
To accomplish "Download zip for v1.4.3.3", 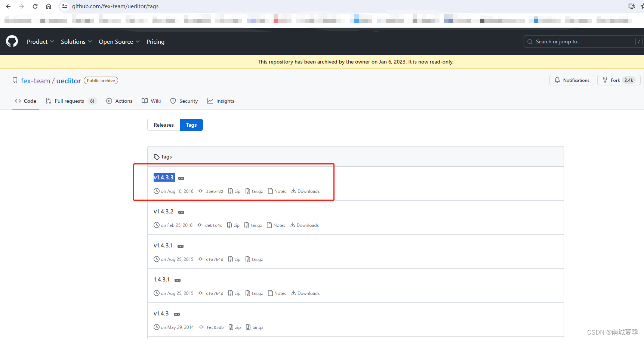I will 234,191.
